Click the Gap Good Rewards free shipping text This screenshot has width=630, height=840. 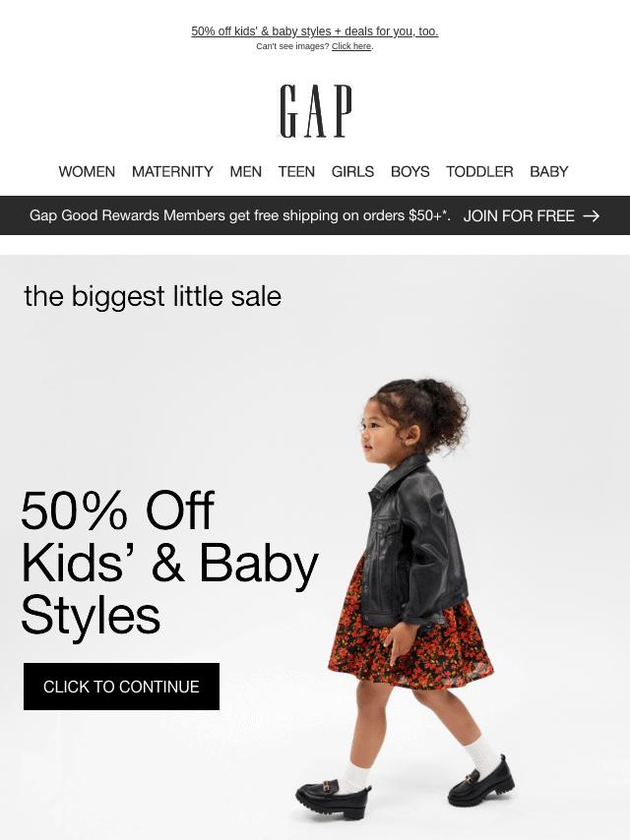(239, 215)
